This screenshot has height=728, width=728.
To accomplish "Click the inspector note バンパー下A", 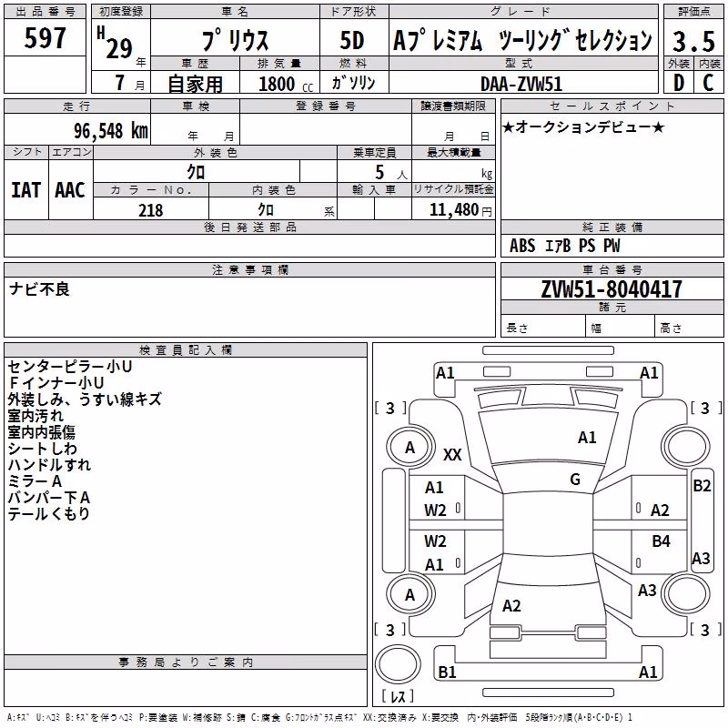I will (x=49, y=497).
